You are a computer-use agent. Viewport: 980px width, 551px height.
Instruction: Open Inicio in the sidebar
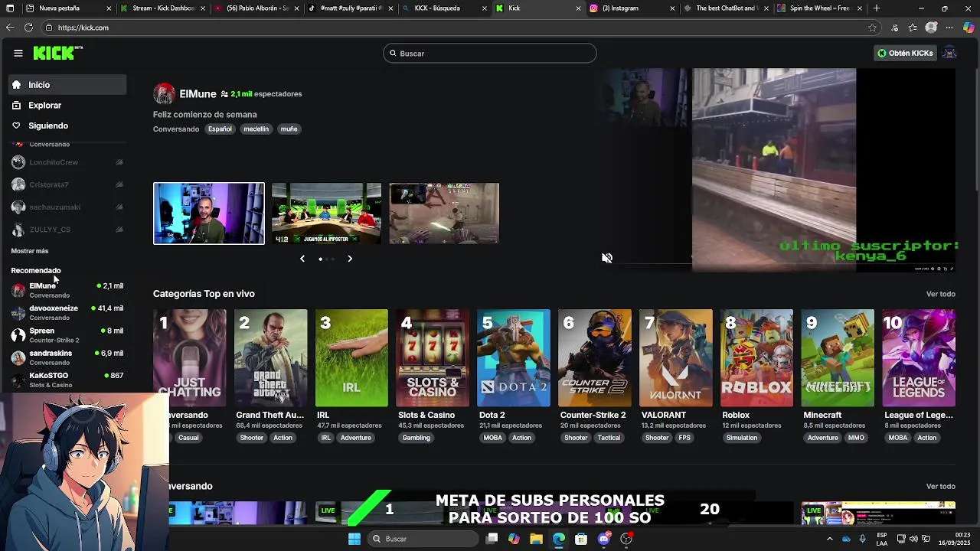coord(67,85)
